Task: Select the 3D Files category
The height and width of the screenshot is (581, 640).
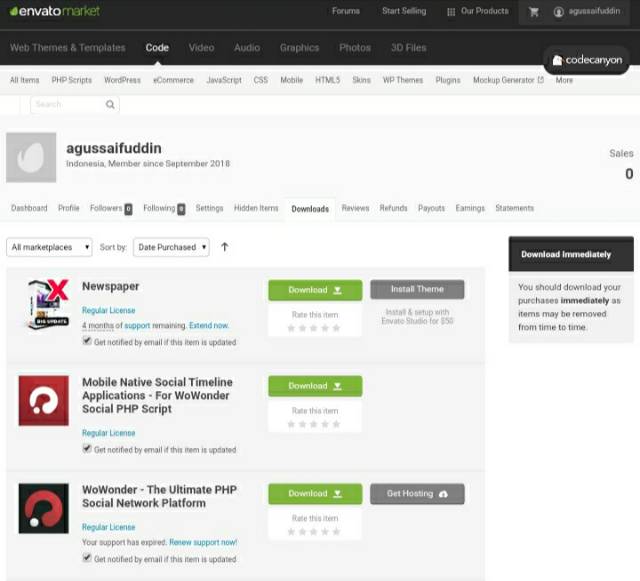Action: 409,48
